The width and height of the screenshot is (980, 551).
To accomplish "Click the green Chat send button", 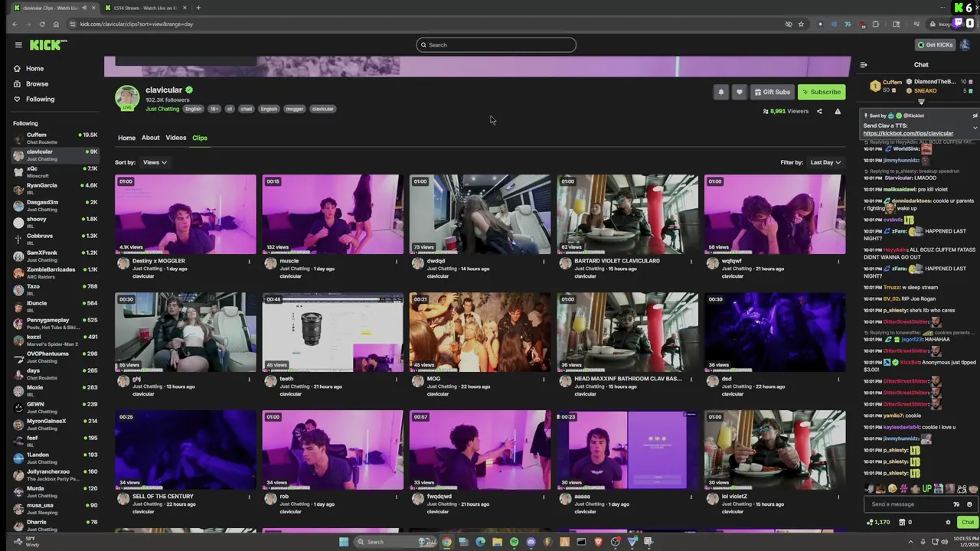I will point(968,523).
